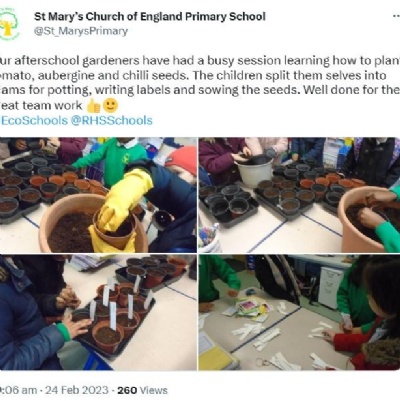This screenshot has width=400, height=401.
Task: Open photo of children filling pots
Action: click(x=299, y=195)
